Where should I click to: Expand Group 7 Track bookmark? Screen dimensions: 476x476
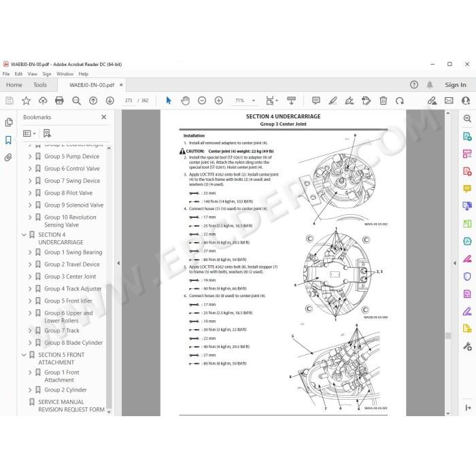[x=30, y=330]
